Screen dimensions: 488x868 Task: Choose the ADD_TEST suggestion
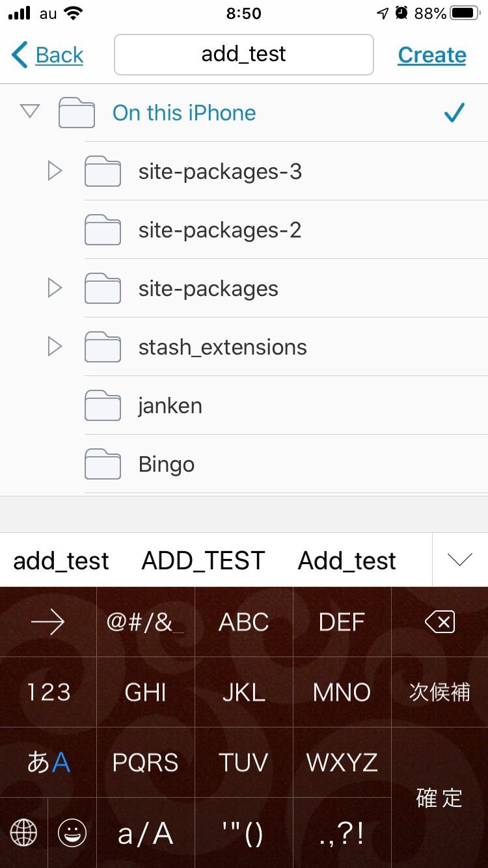pyautogui.click(x=204, y=560)
